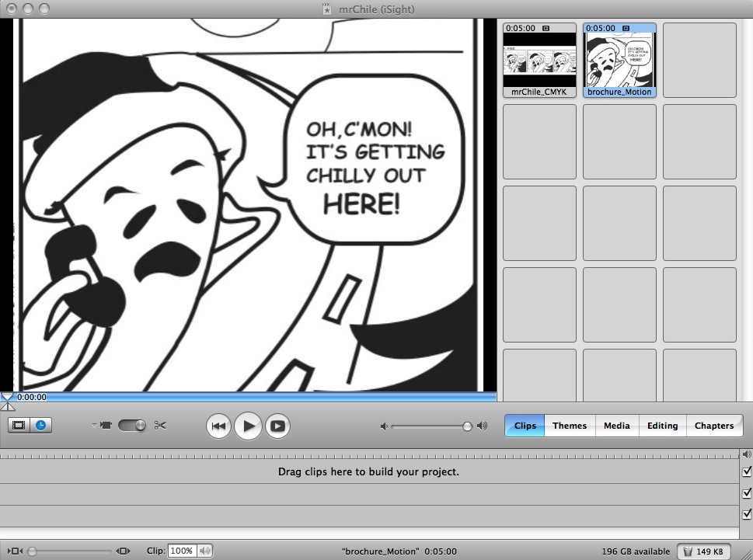753x560 pixels.
Task: Uncheck the second audio track checkbox
Action: (x=747, y=514)
